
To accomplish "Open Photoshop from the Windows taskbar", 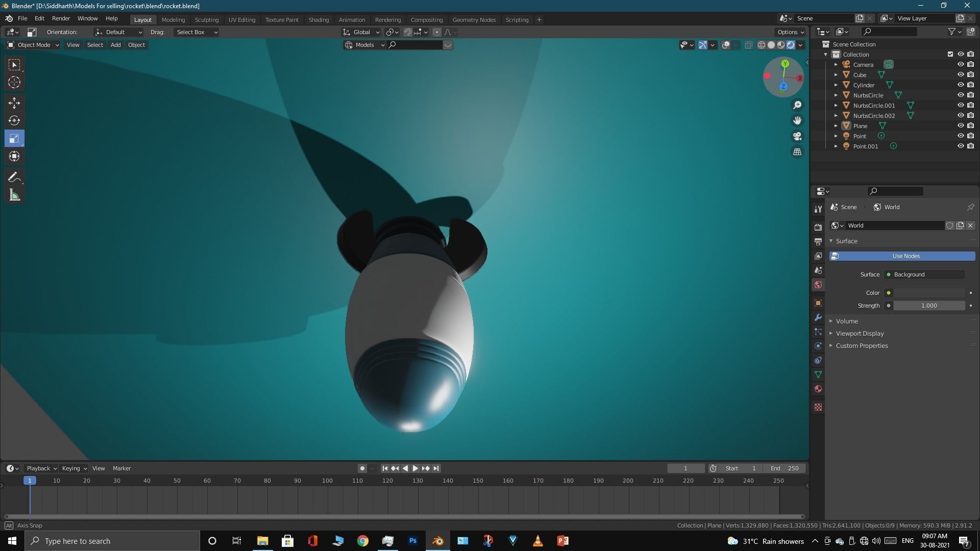I will coord(413,541).
